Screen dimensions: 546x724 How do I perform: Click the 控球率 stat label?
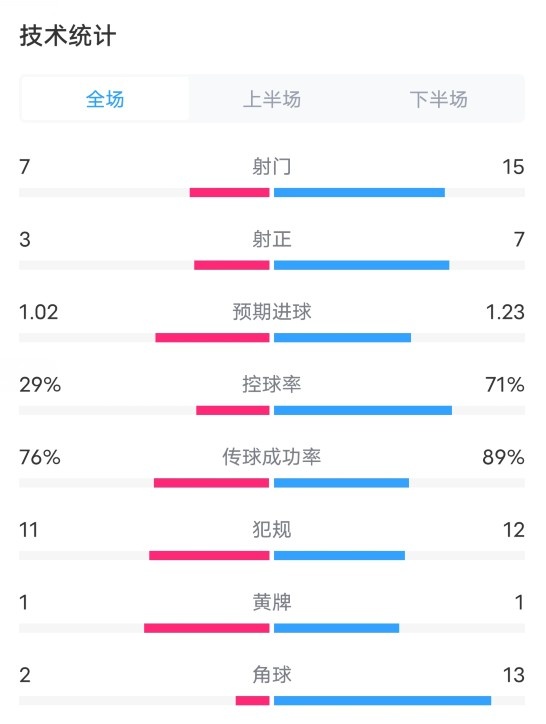pos(272,384)
